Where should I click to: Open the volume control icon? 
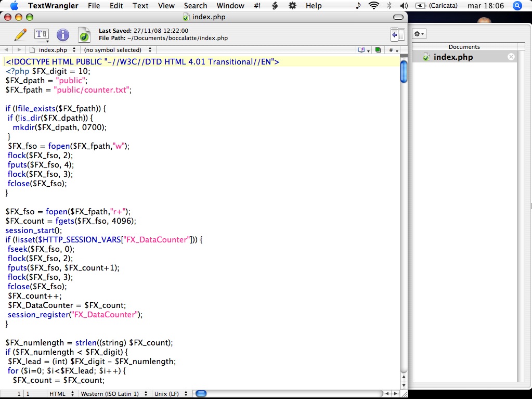tap(404, 5)
